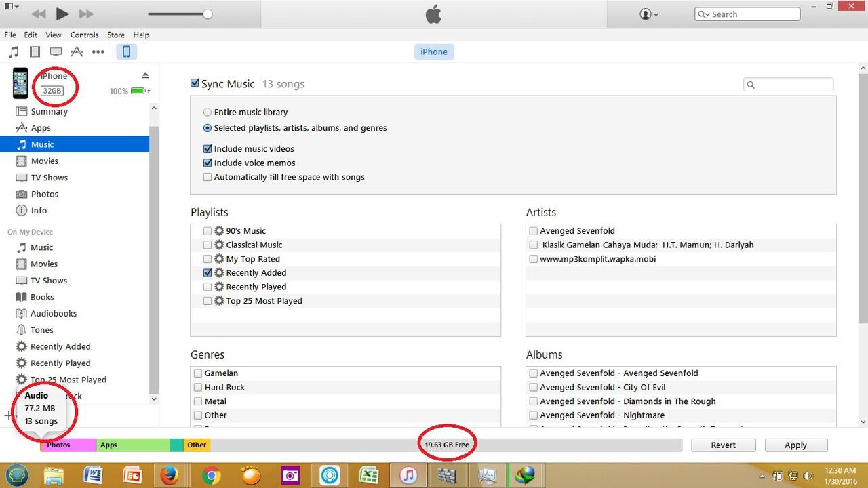Open the File menu
Viewport: 868px width, 488px height.
click(10, 35)
